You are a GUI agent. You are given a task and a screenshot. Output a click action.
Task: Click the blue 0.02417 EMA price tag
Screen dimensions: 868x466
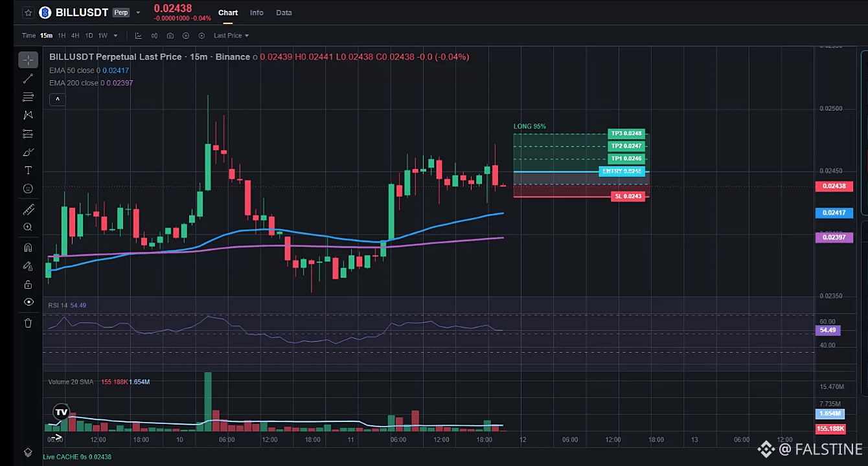pyautogui.click(x=834, y=213)
